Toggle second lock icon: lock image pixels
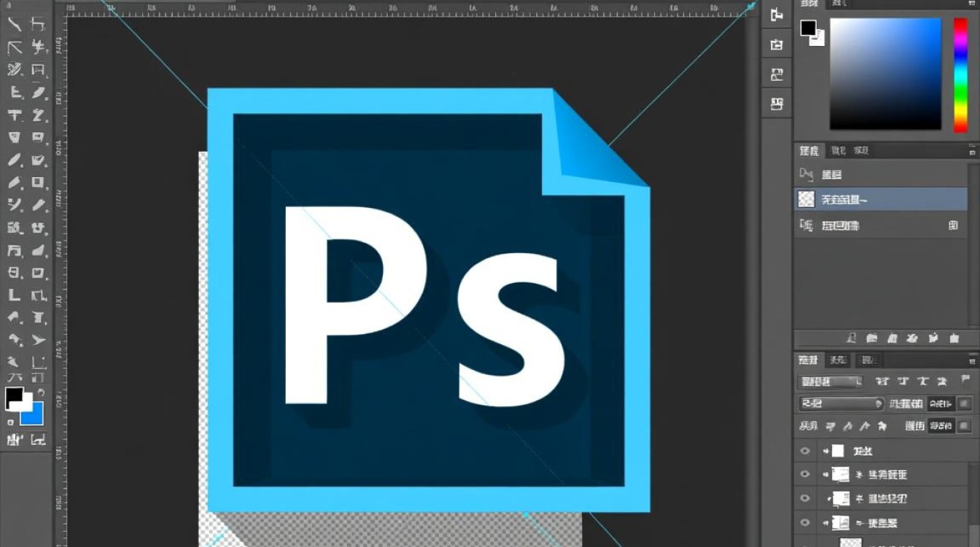Screen dimensions: 980x547 (847, 426)
